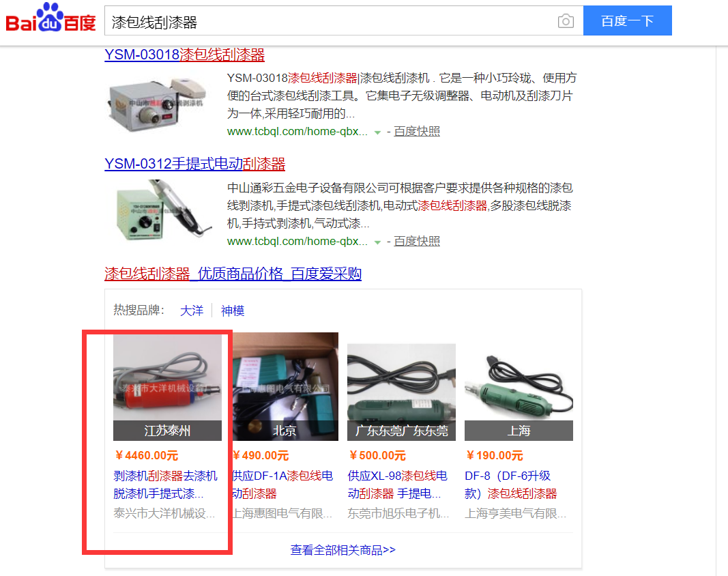The image size is (728, 576).
Task: Open the 百度爱采购 product price result
Action: click(x=233, y=274)
